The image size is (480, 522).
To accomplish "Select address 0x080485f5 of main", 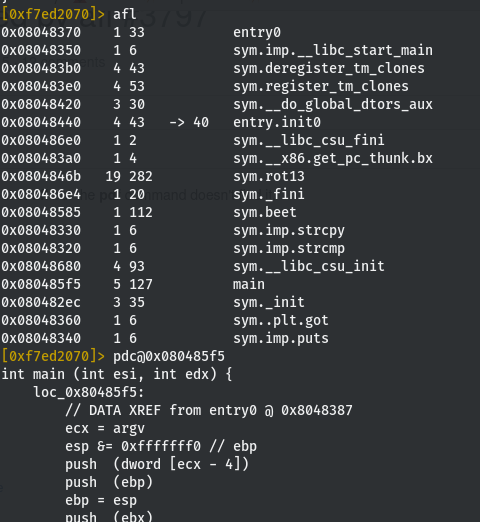I will point(41,284).
